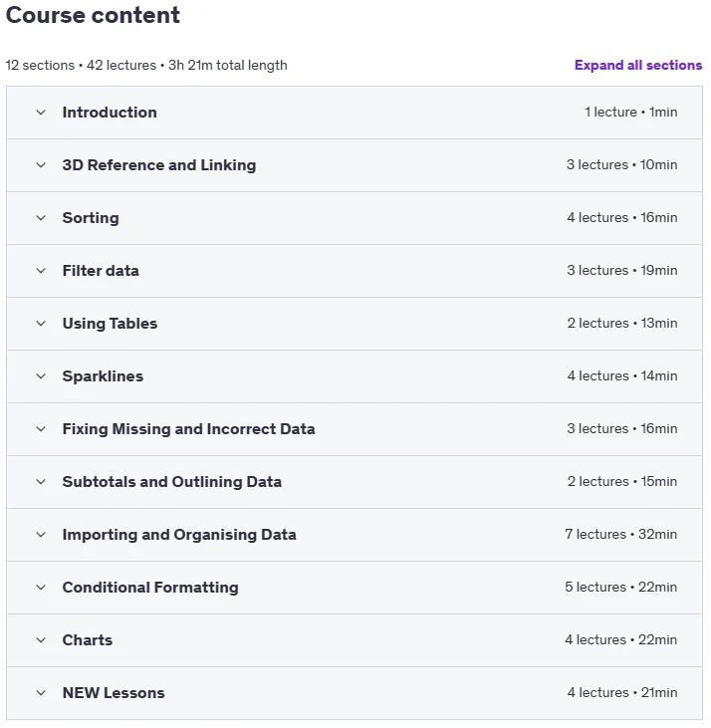Click the chevron next to Using Tables

coord(41,324)
